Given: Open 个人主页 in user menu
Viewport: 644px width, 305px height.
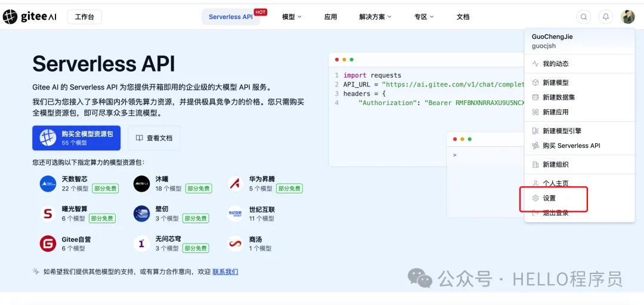Looking at the screenshot, I should (x=580, y=183).
